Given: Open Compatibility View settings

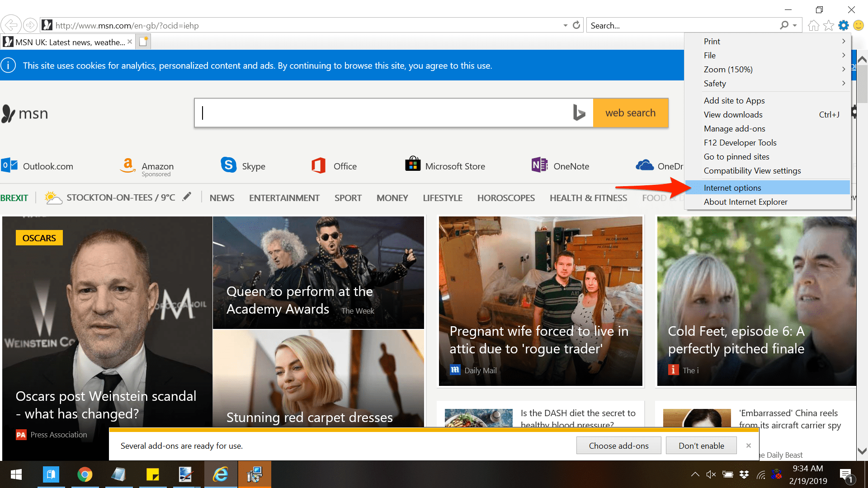Looking at the screenshot, I should click(x=768, y=170).
